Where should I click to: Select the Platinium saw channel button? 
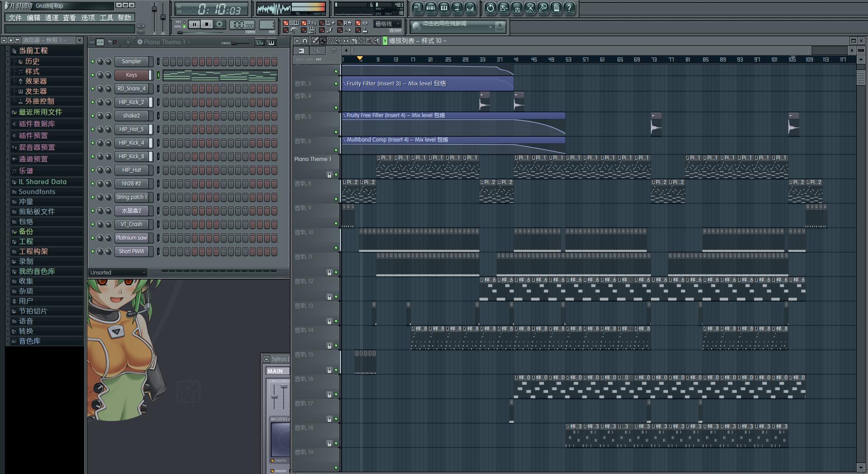pos(131,238)
